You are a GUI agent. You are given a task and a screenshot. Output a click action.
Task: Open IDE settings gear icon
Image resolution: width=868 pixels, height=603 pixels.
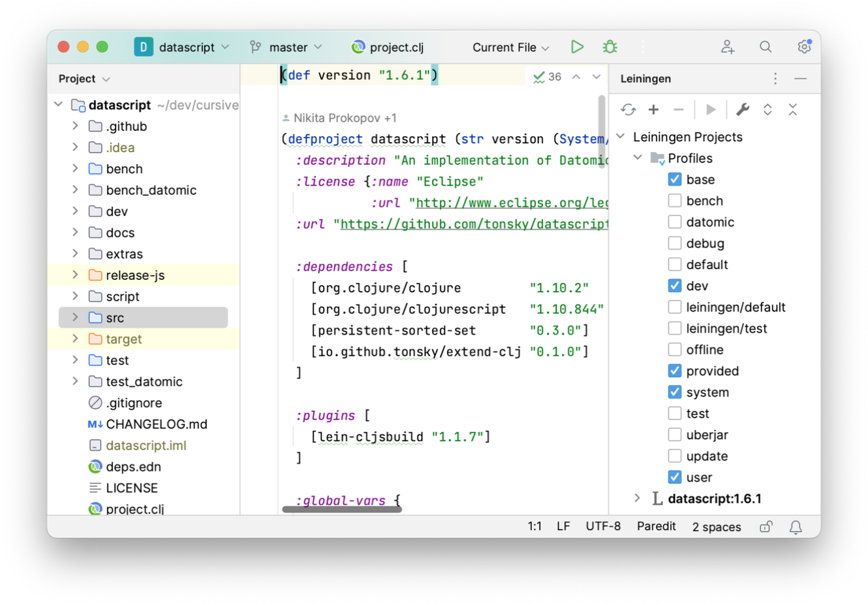[x=804, y=47]
